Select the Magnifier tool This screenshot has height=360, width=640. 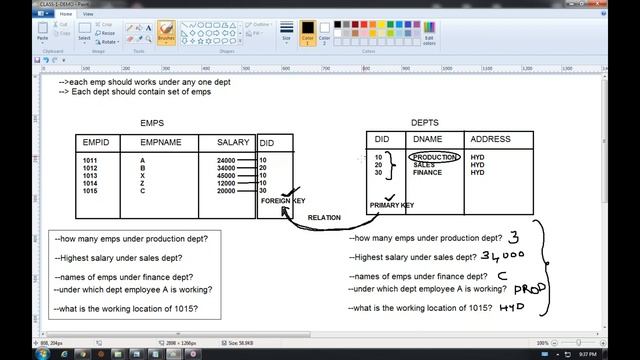pyautogui.click(x=149, y=39)
